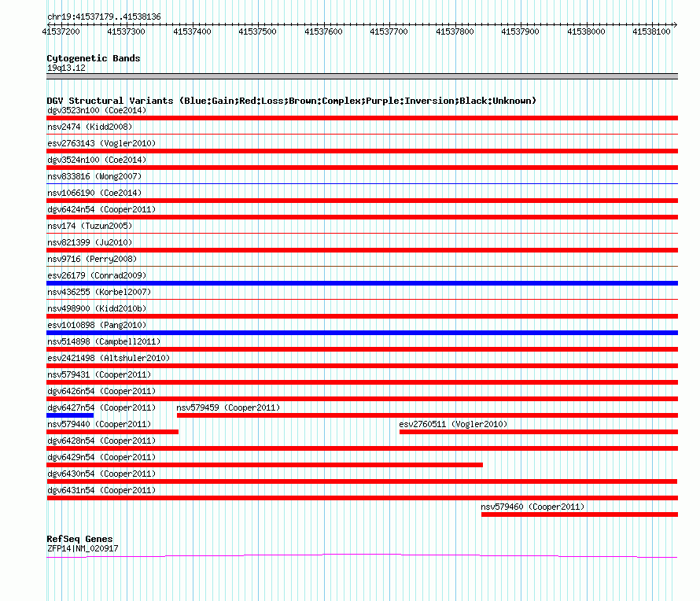Open nsv833816 (Wong2007) variant details
This screenshot has height=601, width=700.
point(94,176)
